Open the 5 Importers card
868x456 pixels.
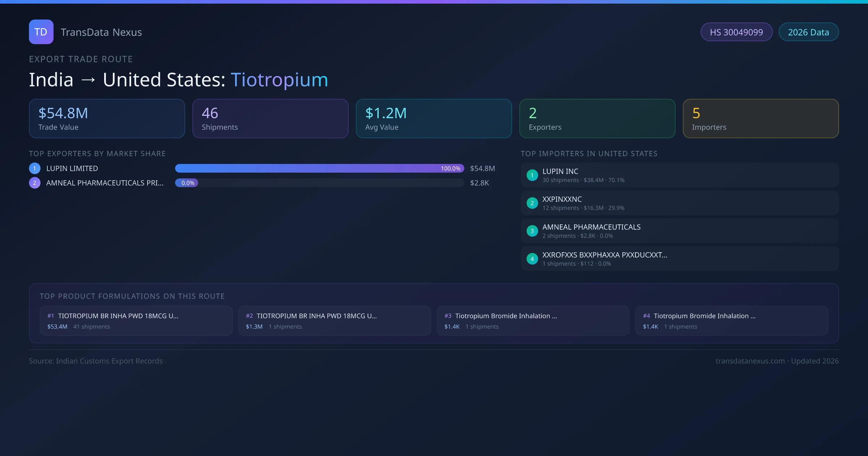[761, 119]
